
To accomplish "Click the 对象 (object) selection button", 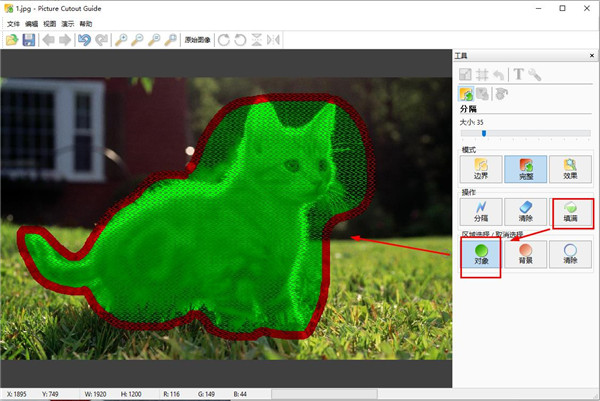I will (479, 254).
